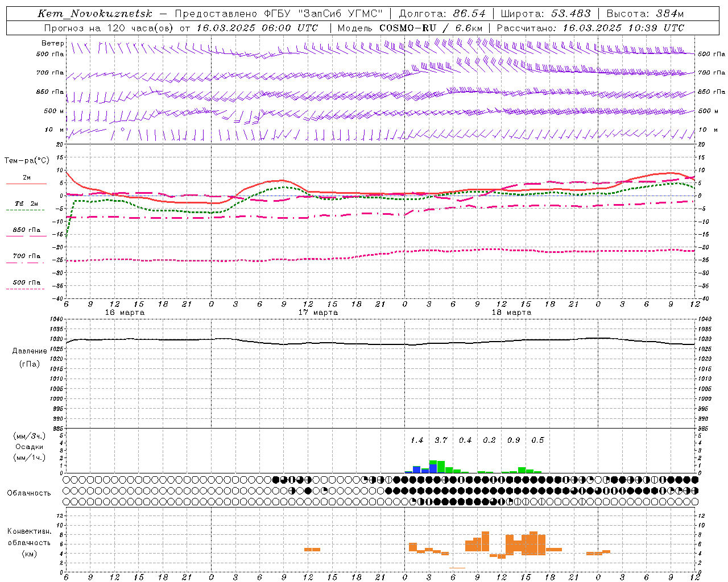Click the 'Рассчитано: 16.03.2025 10:39 UTC' text
The height and width of the screenshot is (582, 728).
point(590,28)
